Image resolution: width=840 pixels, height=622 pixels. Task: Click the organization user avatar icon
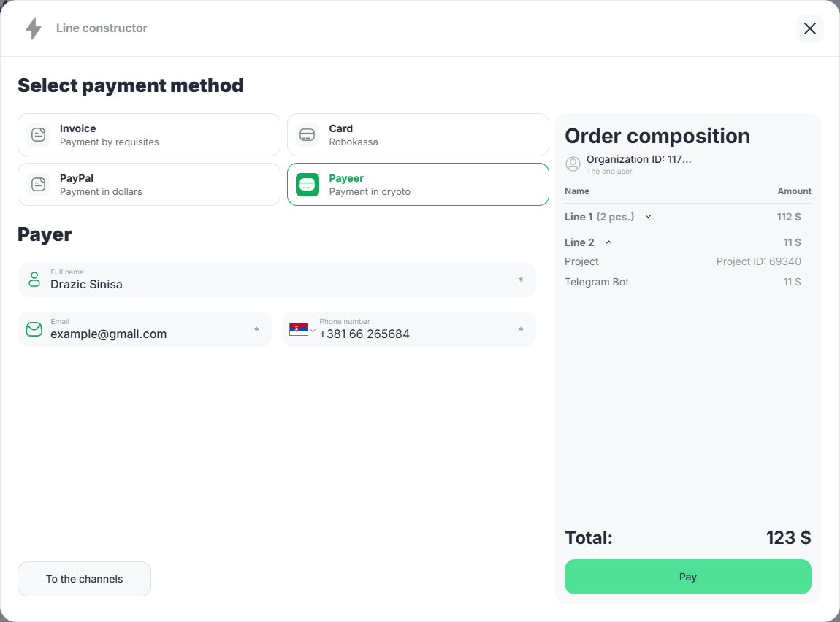coord(573,164)
